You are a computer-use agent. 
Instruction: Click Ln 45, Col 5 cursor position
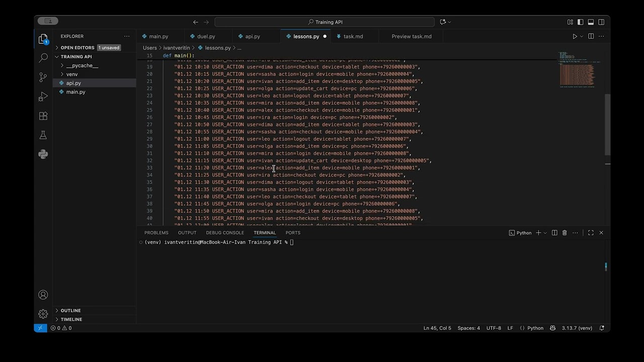coord(437,328)
